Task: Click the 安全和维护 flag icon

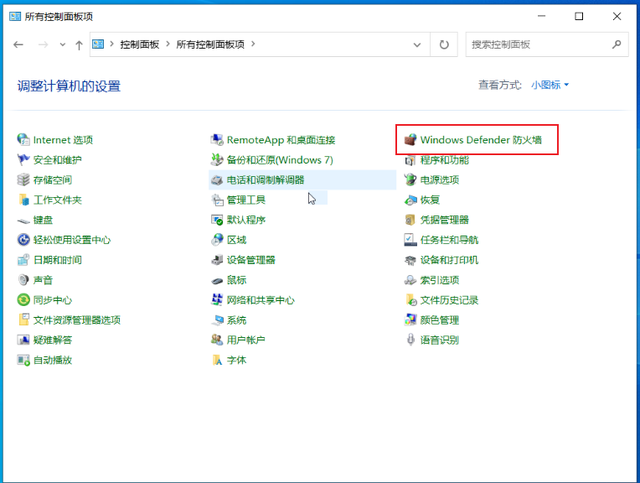Action: [x=23, y=160]
